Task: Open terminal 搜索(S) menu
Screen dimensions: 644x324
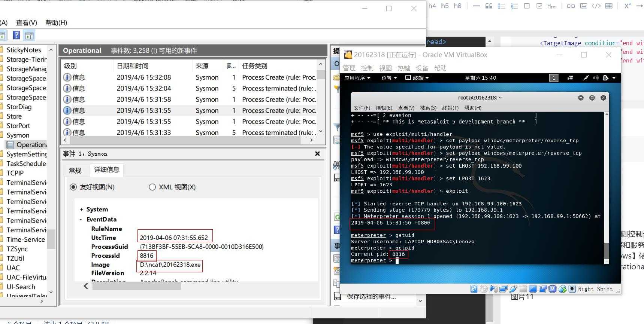Action: click(428, 108)
